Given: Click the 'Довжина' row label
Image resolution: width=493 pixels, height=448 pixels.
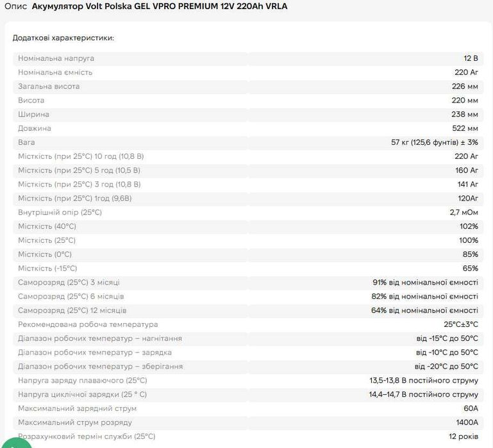Looking at the screenshot, I should pos(35,128).
